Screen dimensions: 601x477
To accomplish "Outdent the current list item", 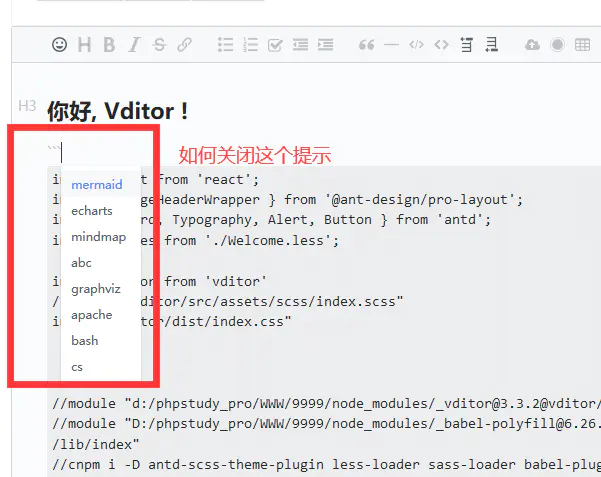I will pyautogui.click(x=300, y=45).
